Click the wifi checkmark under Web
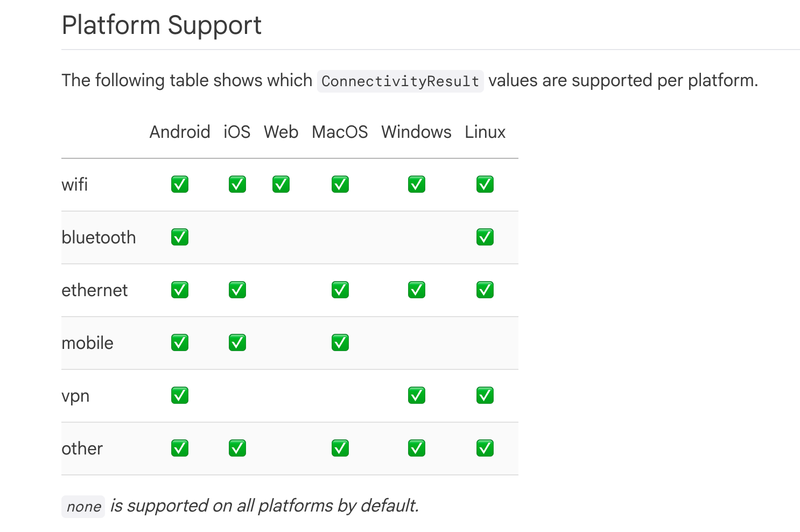Viewport: 800px width, 532px height. (281, 184)
